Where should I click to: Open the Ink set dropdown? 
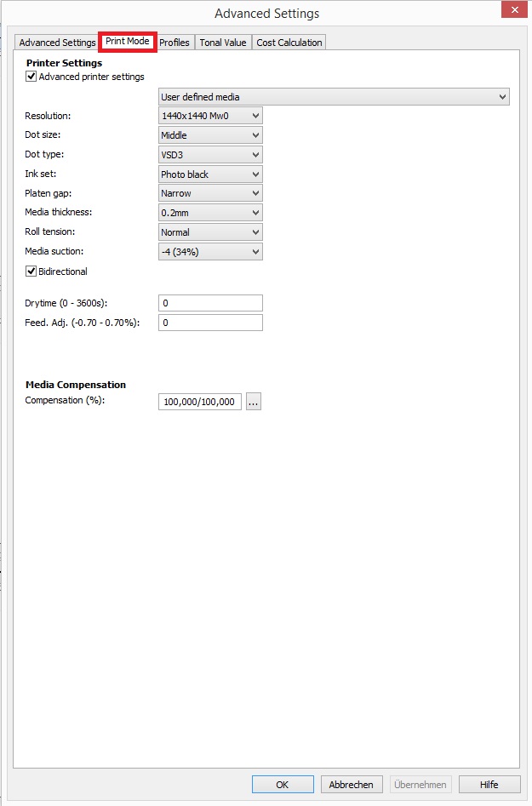210,174
